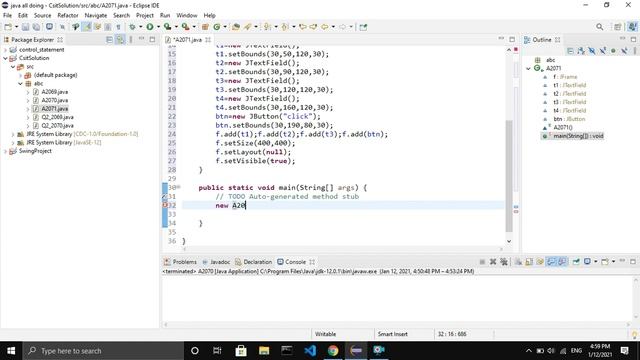Select the A2071.java editor tab
The image size is (640, 360).
pyautogui.click(x=188, y=40)
